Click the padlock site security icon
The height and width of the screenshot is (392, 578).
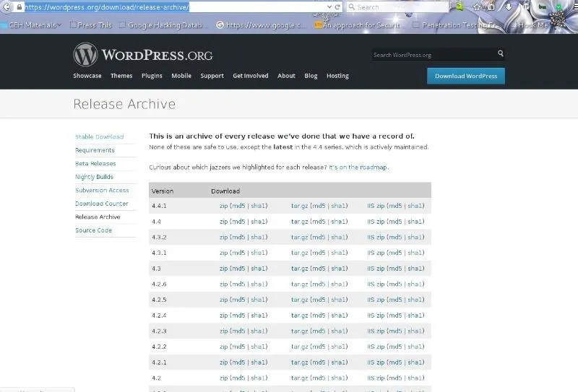pyautogui.click(x=20, y=7)
